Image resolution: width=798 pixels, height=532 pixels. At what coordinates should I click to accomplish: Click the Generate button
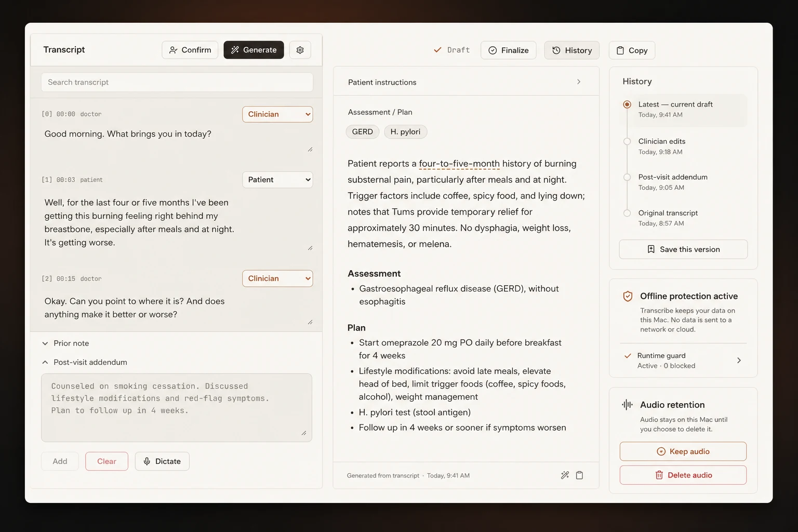coord(254,50)
